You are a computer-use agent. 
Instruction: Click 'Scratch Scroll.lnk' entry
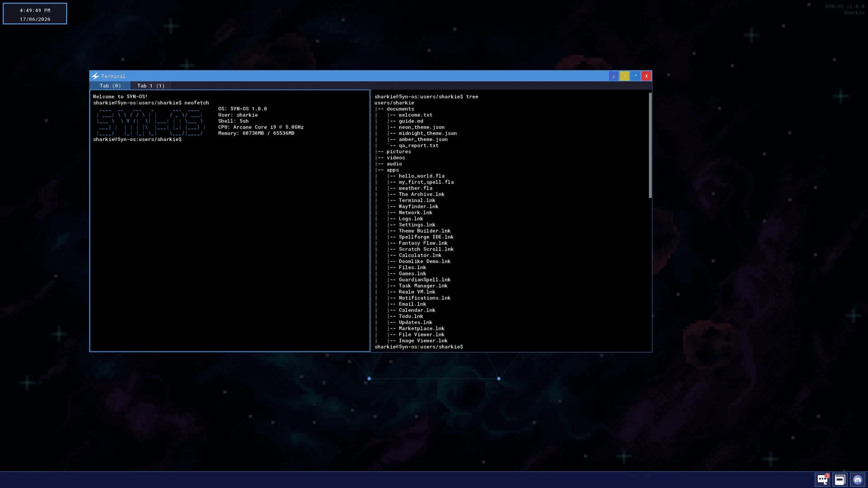click(426, 249)
